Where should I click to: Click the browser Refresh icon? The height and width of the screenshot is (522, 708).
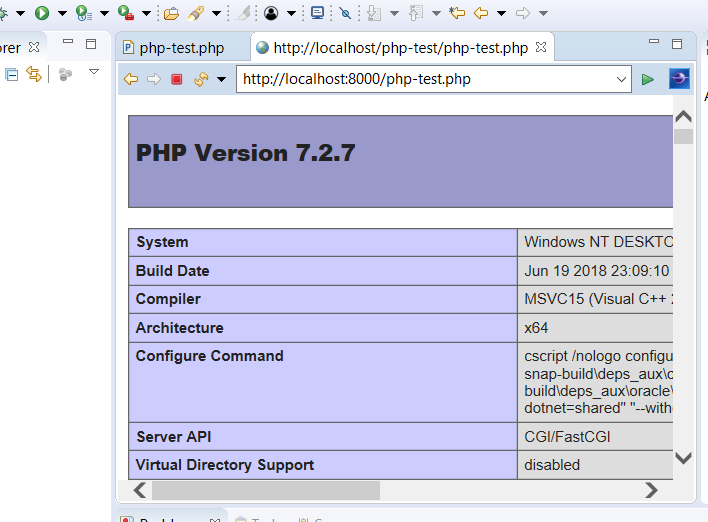(201, 79)
